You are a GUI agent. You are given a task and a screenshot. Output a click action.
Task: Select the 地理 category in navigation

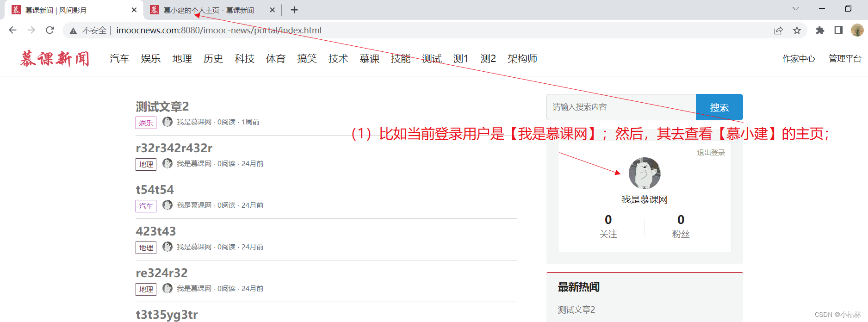pos(182,59)
